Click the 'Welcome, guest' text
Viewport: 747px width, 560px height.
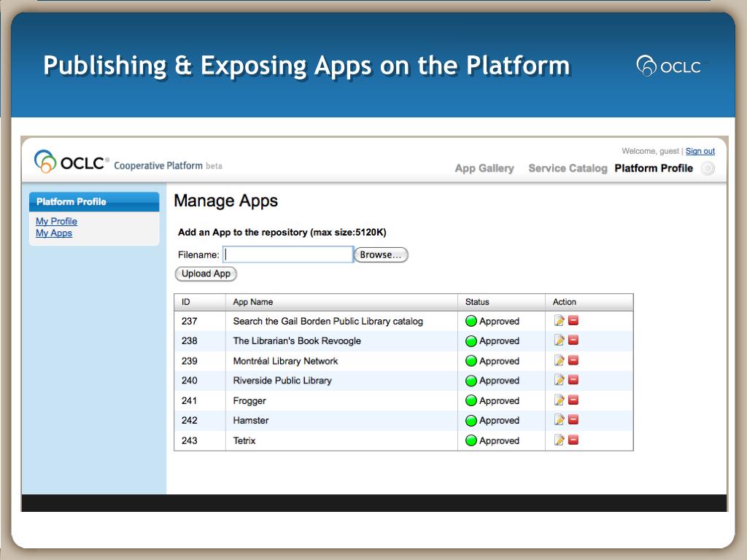[650, 151]
